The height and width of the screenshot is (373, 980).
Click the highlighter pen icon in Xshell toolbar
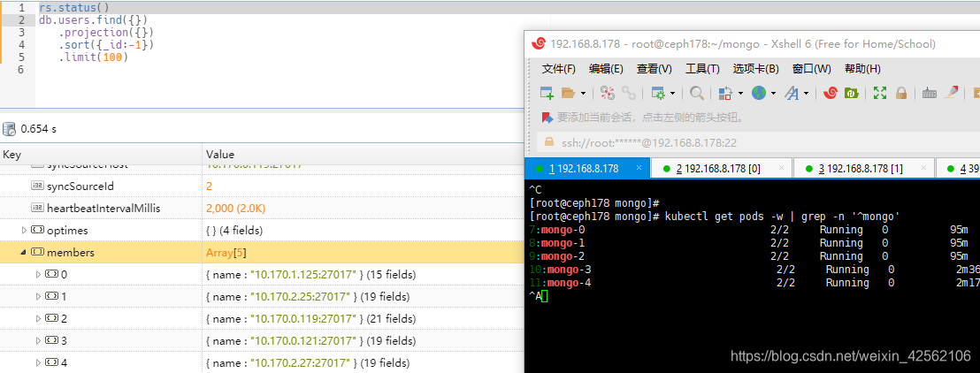pyautogui.click(x=951, y=93)
